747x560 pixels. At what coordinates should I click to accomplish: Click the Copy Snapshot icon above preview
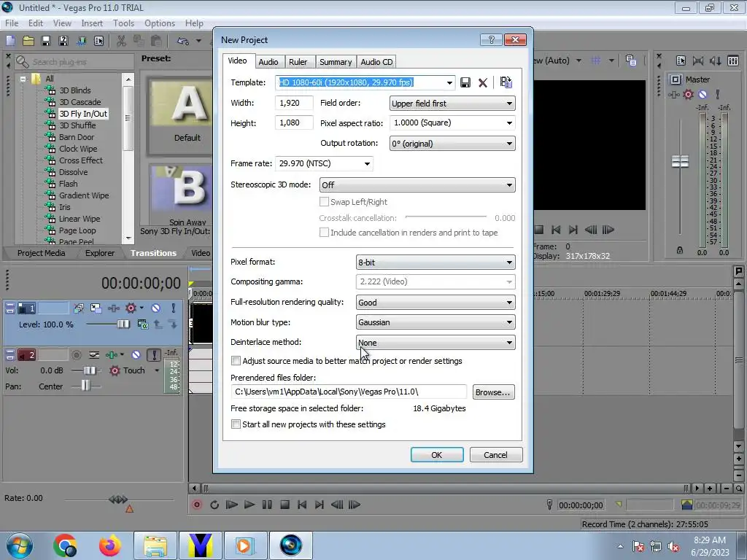coord(631,61)
